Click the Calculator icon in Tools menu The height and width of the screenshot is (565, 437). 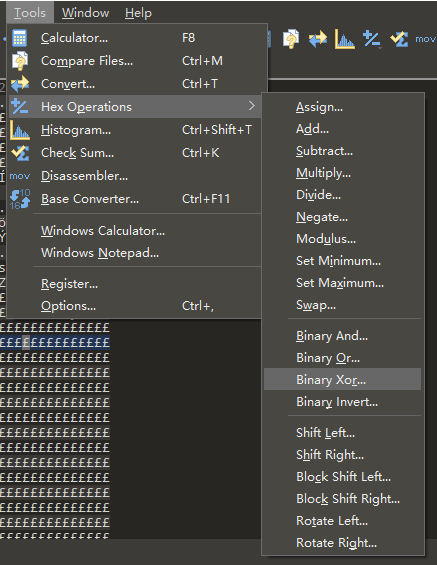click(x=19, y=38)
